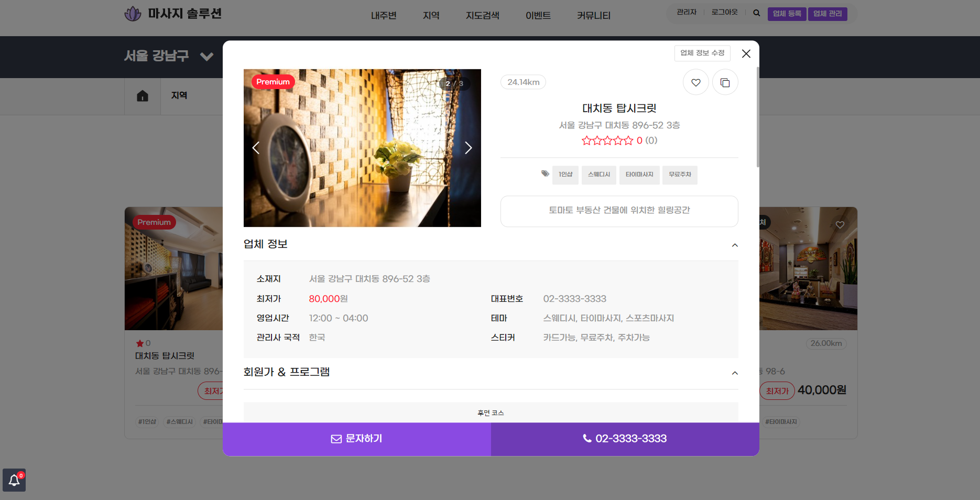Show previous photo with left arrow
Image resolution: width=980 pixels, height=500 pixels.
pos(256,148)
